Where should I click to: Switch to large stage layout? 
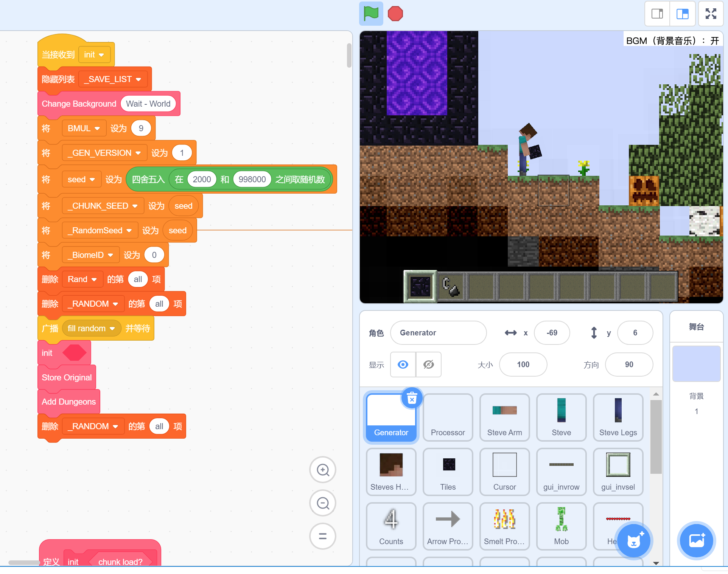pos(683,14)
